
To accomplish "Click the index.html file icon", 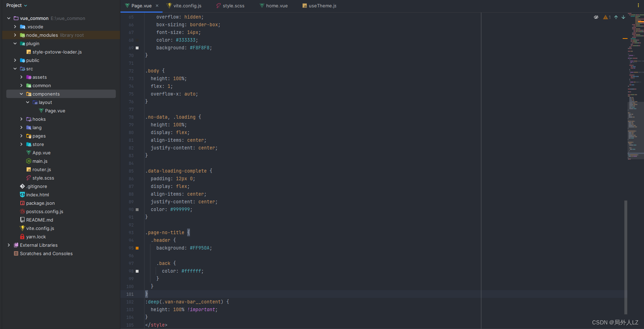I will [22, 195].
